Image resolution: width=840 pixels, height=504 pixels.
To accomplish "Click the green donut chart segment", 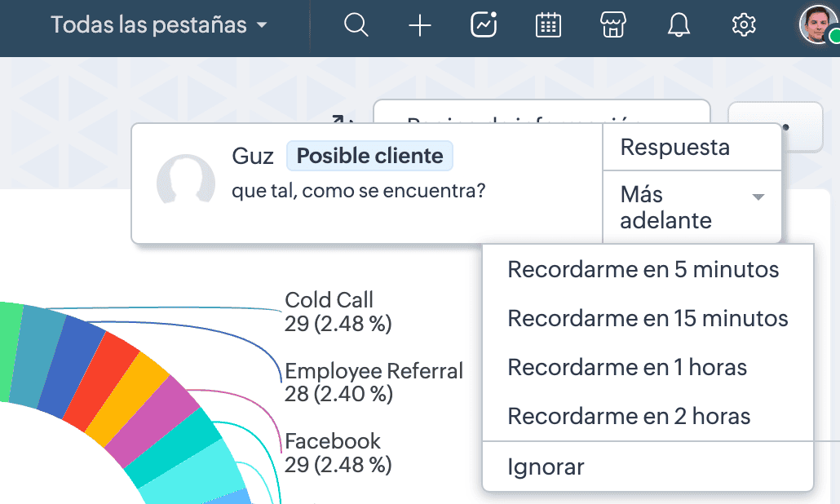I will pyautogui.click(x=8, y=351).
